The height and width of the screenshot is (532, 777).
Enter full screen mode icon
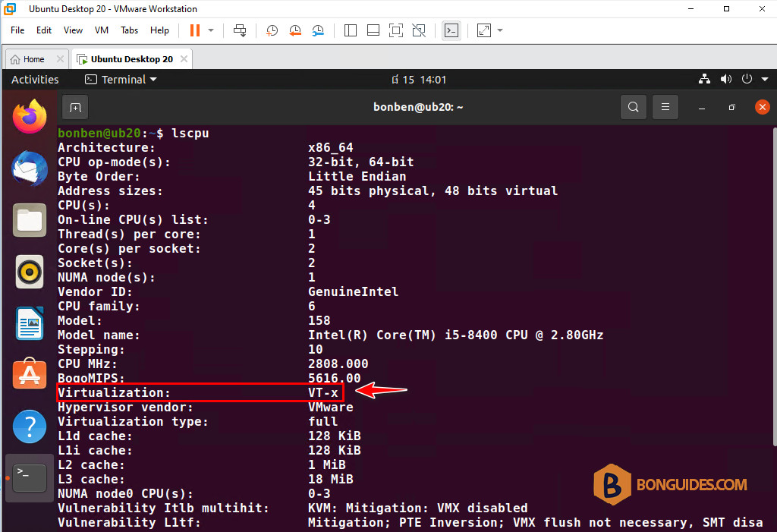(396, 30)
